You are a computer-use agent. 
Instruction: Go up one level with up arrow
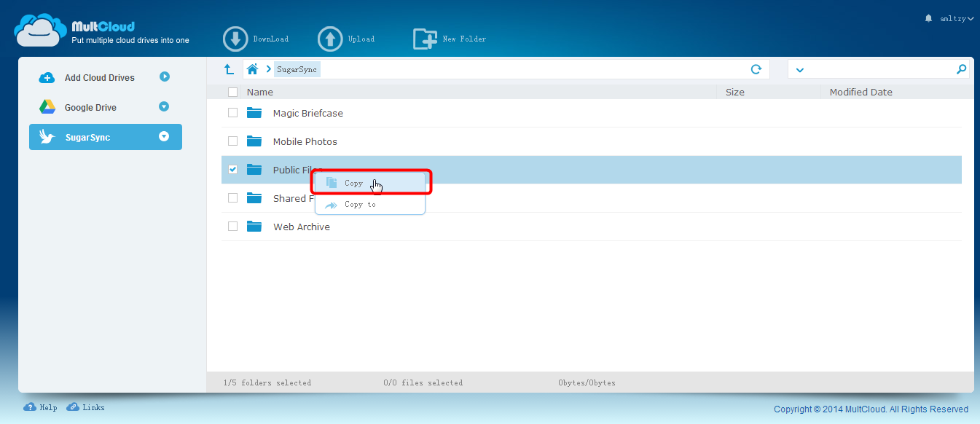pos(229,69)
